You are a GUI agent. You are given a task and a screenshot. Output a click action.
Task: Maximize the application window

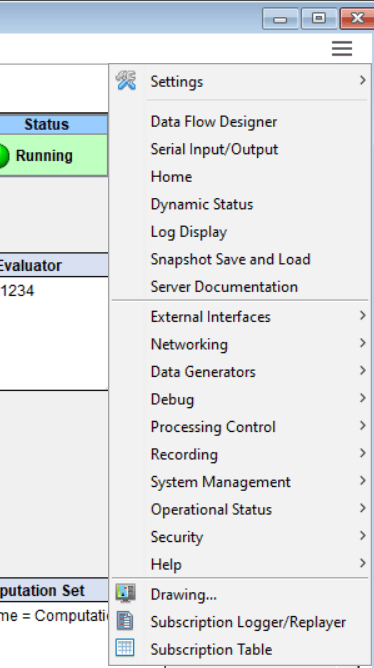319,18
